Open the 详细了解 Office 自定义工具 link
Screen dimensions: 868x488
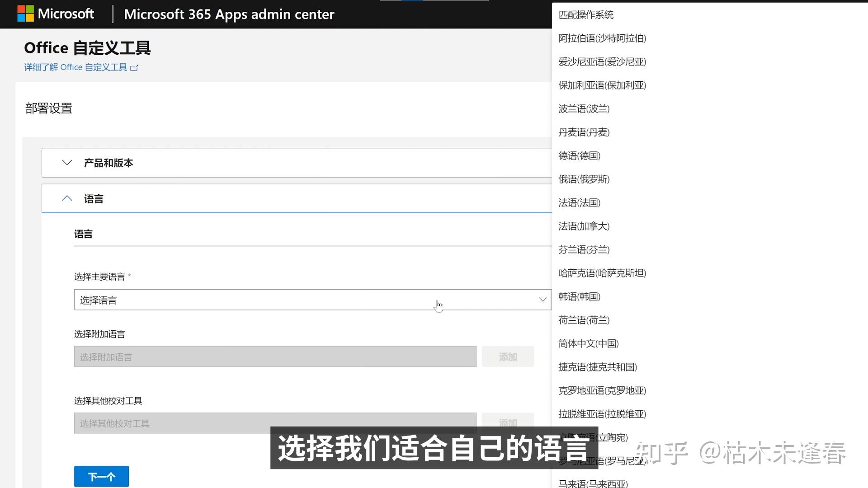pyautogui.click(x=75, y=67)
